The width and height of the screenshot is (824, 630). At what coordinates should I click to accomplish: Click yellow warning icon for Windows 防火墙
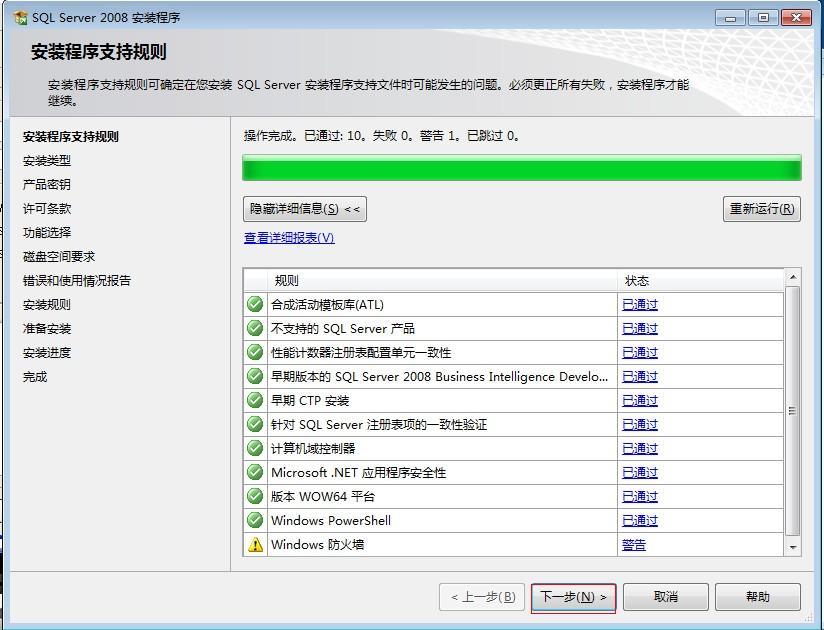(255, 544)
